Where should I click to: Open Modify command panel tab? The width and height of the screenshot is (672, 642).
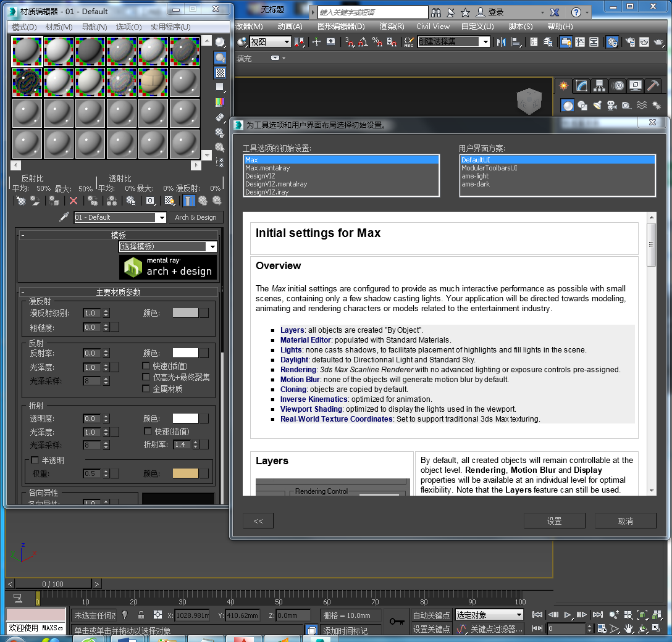(582, 86)
